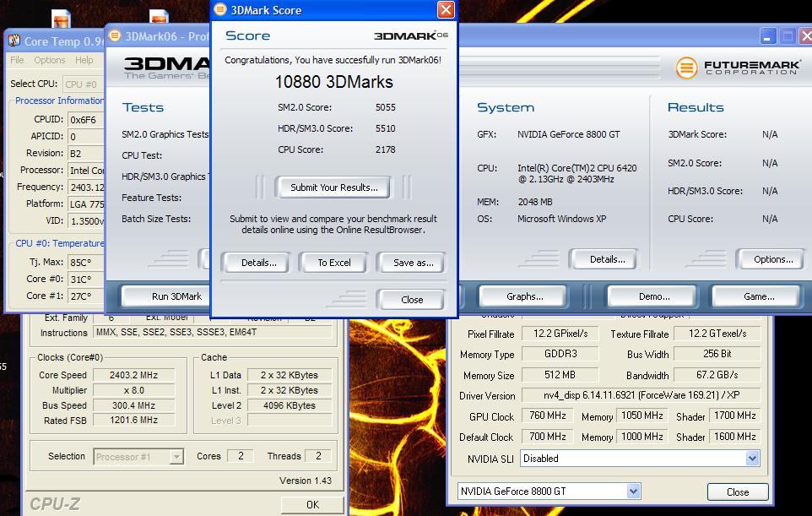Click the Bandwidth 67.2 GB/s field
Image resolution: width=812 pixels, height=516 pixels.
point(717,375)
